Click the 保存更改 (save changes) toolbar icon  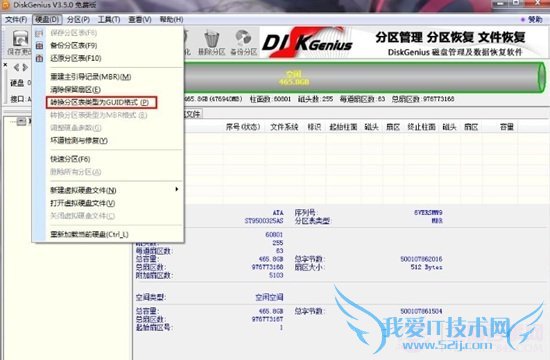pyautogui.click(x=20, y=42)
